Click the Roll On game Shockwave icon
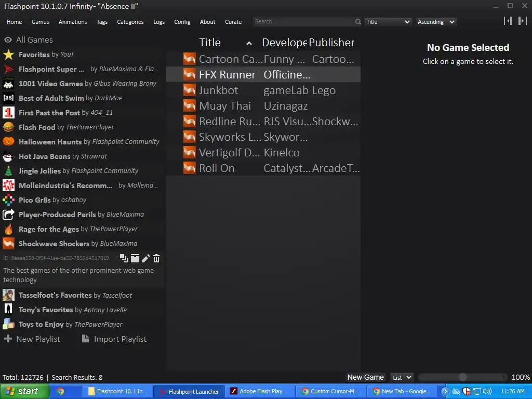This screenshot has height=399, width=532. [x=189, y=168]
